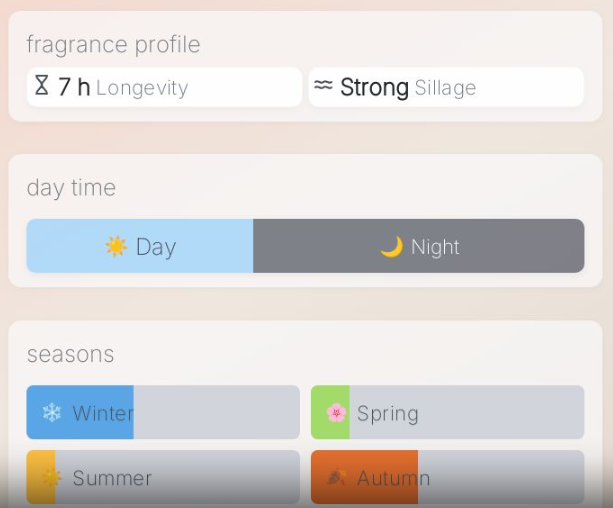The height and width of the screenshot is (508, 613).
Task: Select the Night time option
Action: point(419,246)
